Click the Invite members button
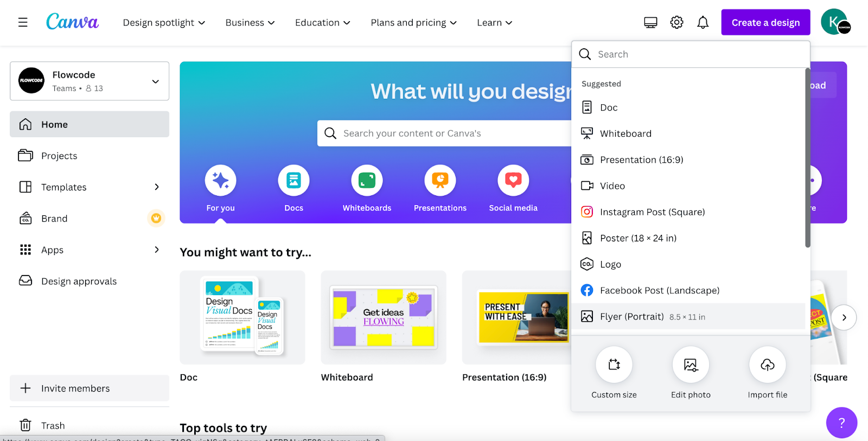 [x=90, y=388]
